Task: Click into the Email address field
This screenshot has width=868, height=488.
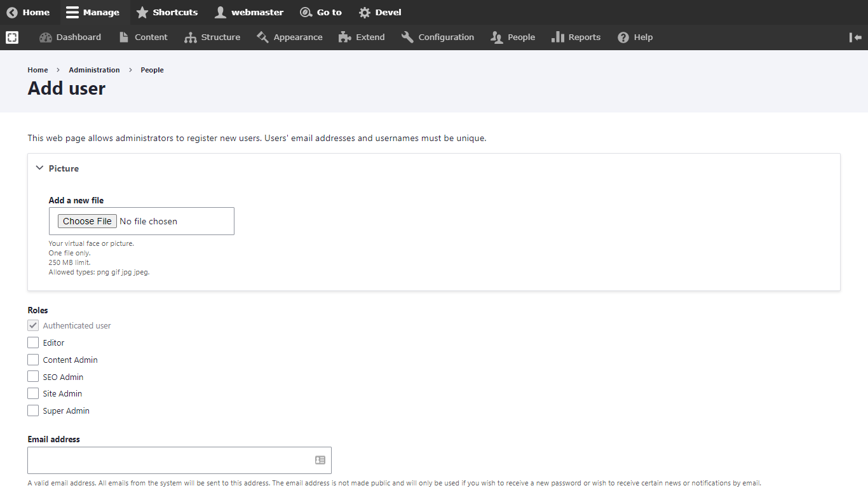Action: point(179,460)
